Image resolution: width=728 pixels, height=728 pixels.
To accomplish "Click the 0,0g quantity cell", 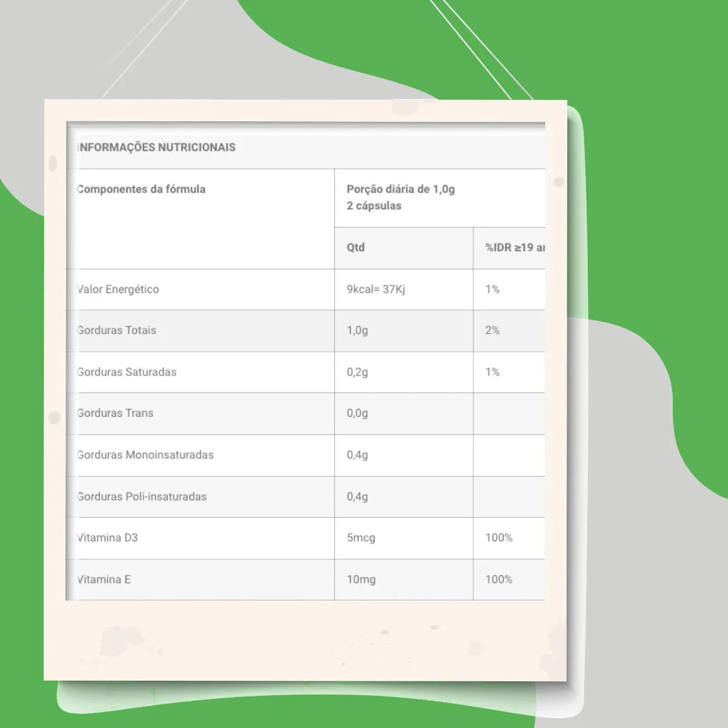I will [x=357, y=414].
